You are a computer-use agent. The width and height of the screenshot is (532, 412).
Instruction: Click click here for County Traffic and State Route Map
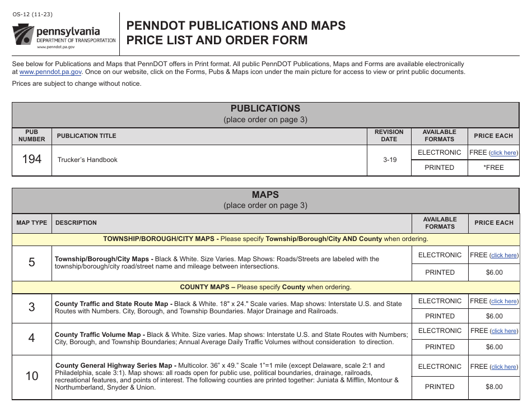[x=503, y=301]
